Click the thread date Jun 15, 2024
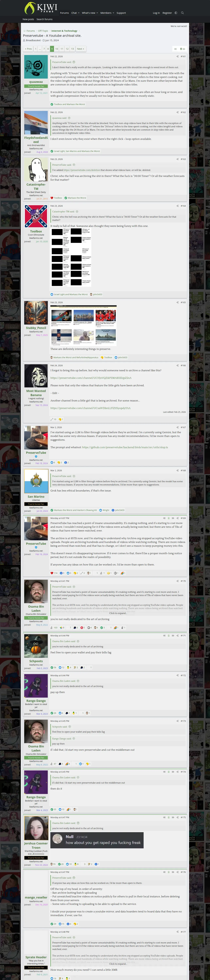Screen dimensions: 210x980 coord(52,40)
